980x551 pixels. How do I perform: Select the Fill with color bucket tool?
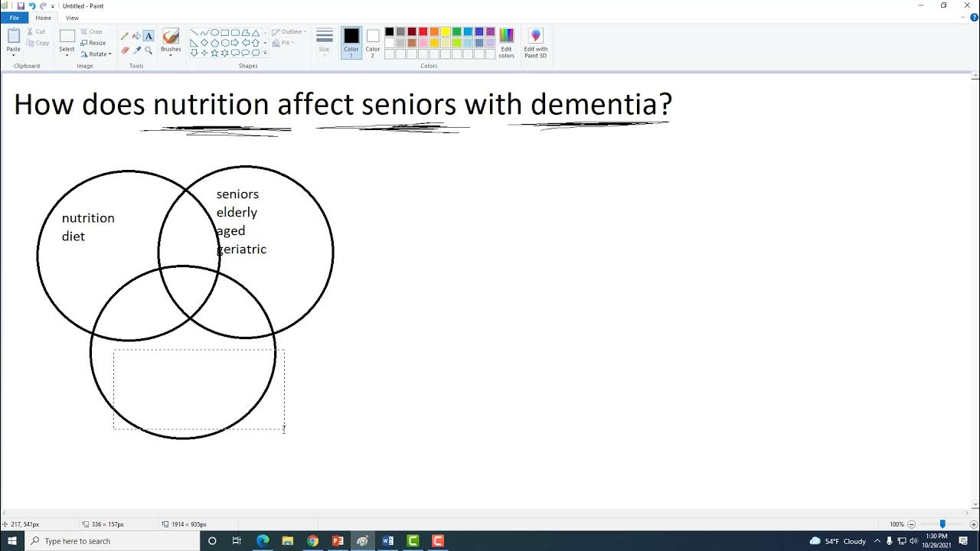click(x=136, y=36)
